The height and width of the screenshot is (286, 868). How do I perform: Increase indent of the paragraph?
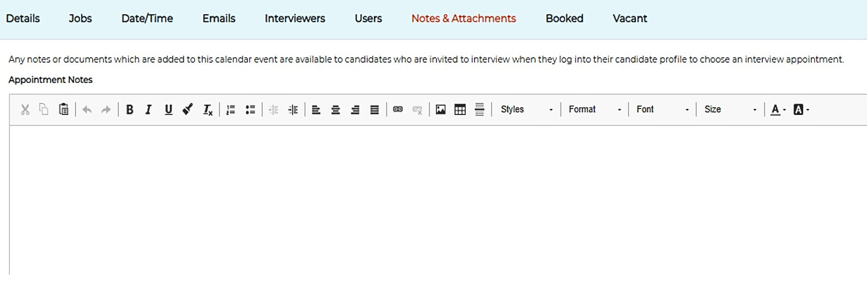tap(293, 109)
